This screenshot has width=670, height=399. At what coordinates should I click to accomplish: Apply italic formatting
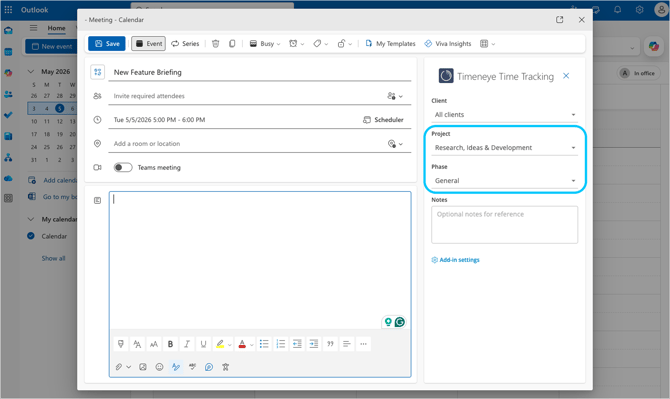[187, 344]
